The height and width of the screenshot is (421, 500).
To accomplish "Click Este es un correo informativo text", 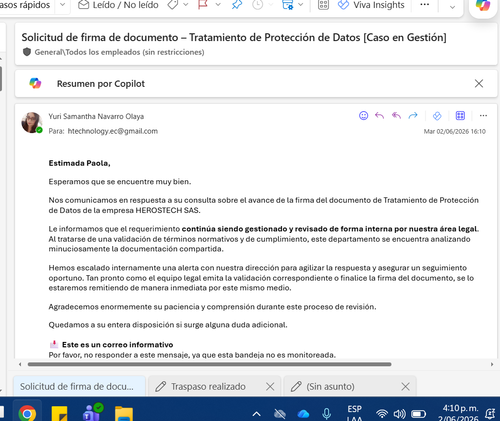I will 117,345.
